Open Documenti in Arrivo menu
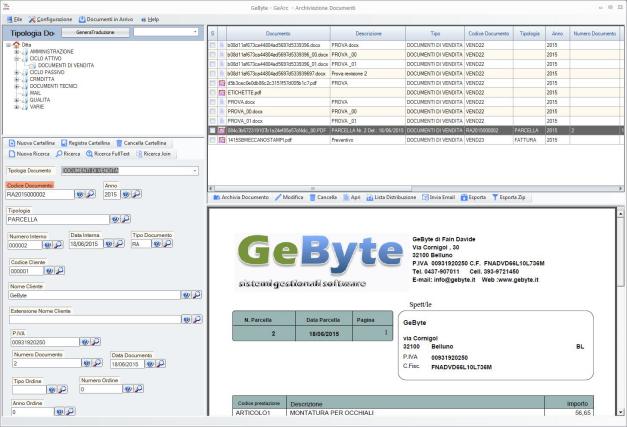 (106, 19)
